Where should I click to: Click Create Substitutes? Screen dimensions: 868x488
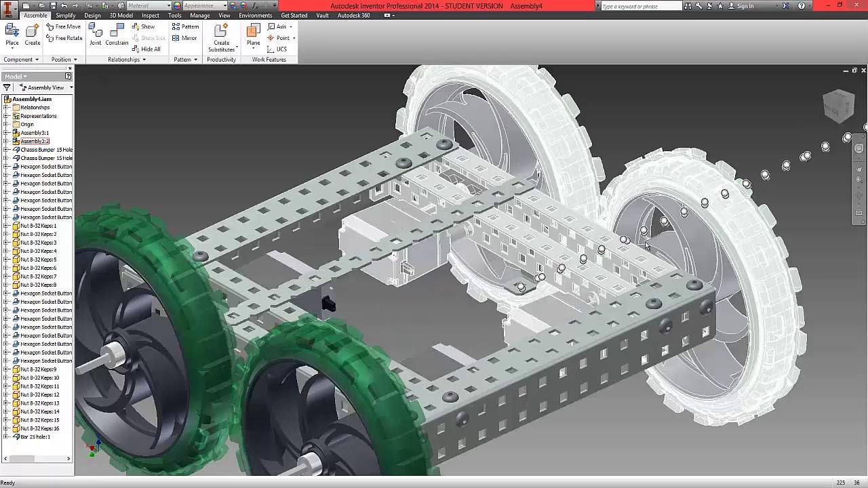click(221, 38)
